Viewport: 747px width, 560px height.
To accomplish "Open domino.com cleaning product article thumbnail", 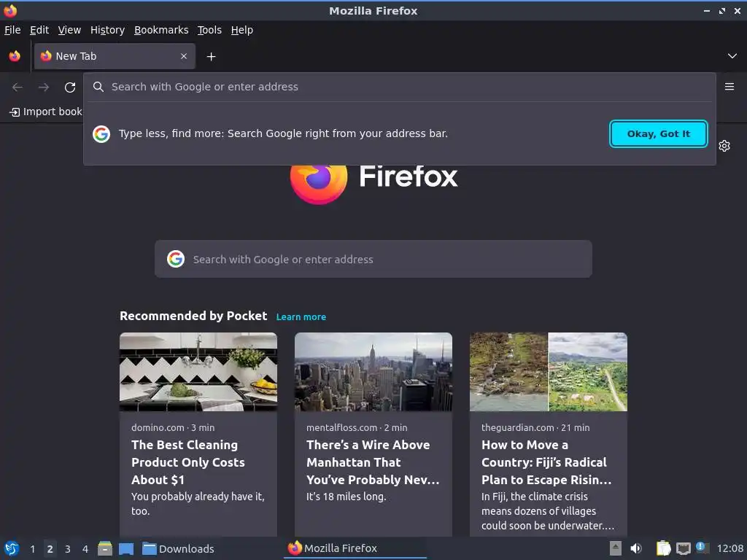I will (x=198, y=372).
